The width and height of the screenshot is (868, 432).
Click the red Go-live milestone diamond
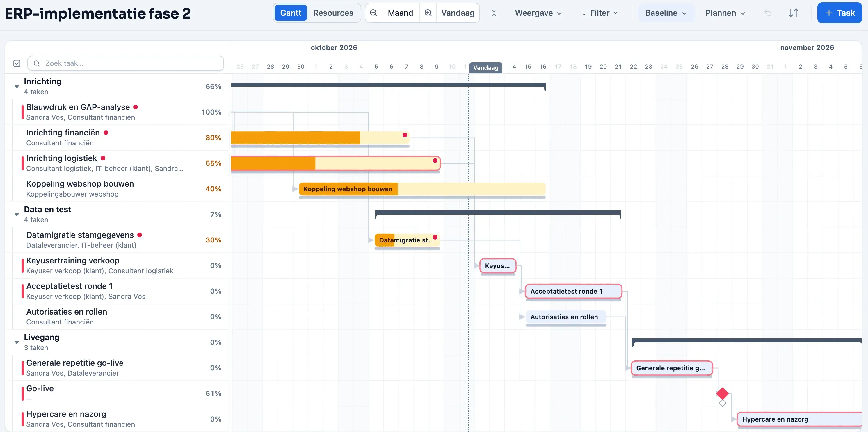[x=723, y=393]
